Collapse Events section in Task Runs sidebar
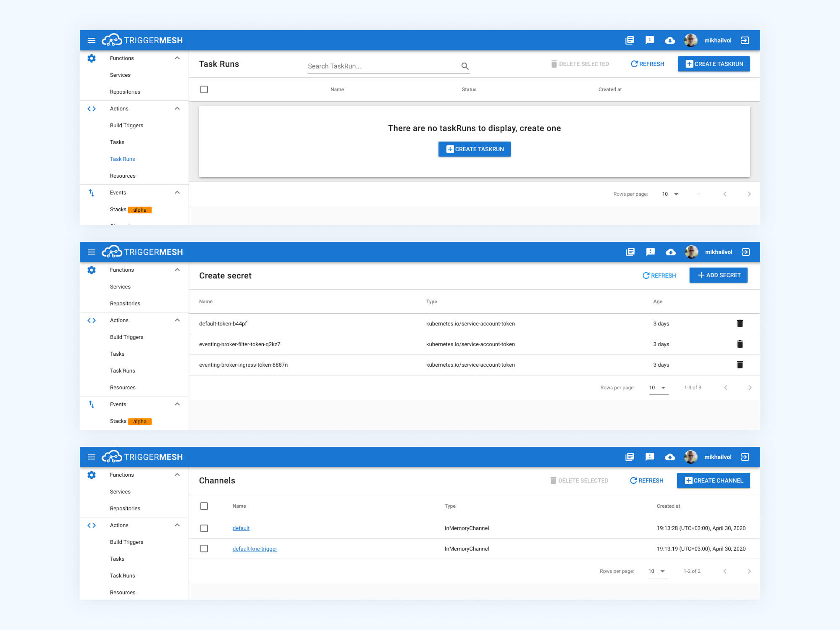Image resolution: width=840 pixels, height=630 pixels. coord(177,192)
